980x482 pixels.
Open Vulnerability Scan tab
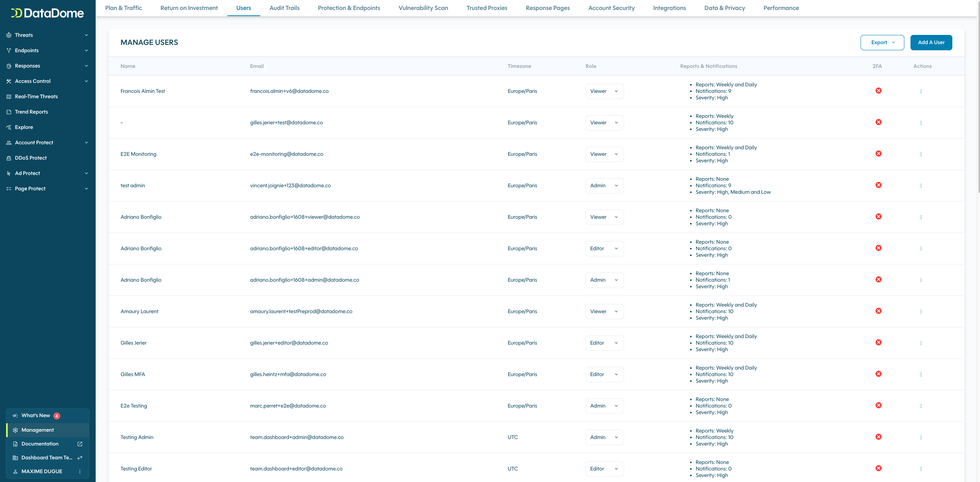(x=423, y=8)
